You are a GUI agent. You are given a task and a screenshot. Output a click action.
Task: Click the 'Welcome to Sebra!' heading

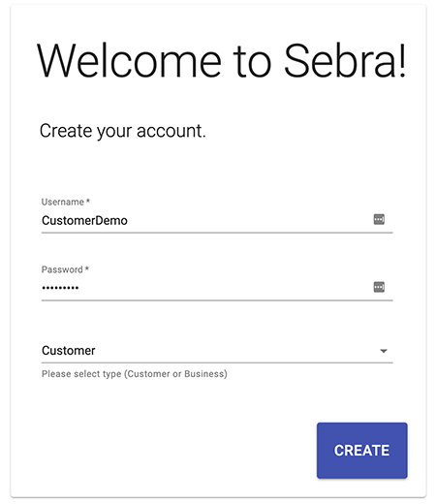[x=222, y=61]
